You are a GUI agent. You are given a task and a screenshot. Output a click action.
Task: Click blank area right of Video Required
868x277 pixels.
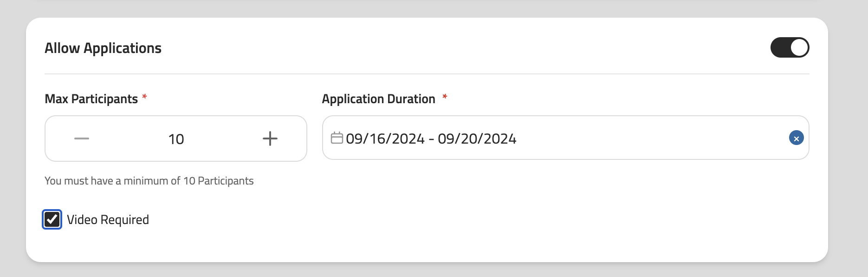point(418,220)
